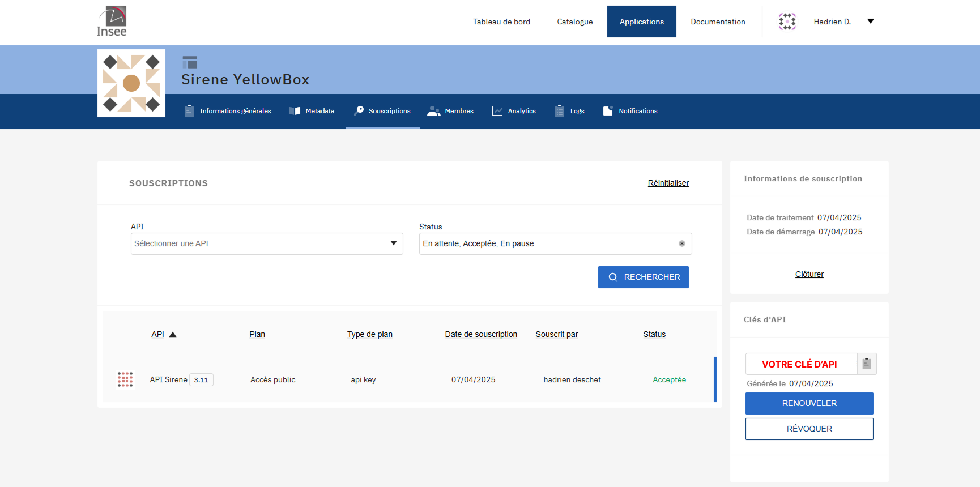Clear the Status filter selection
Screen dimensions: 980x487
pyautogui.click(x=681, y=244)
